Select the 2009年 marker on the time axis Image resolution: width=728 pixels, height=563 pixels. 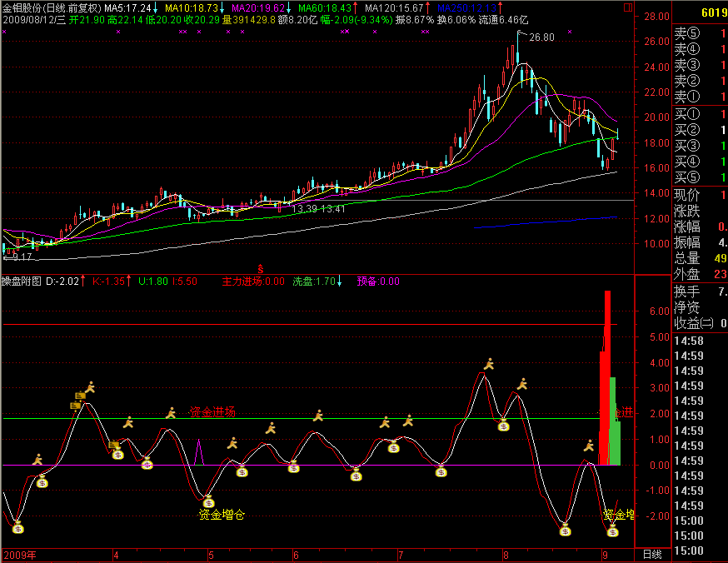tap(19, 555)
